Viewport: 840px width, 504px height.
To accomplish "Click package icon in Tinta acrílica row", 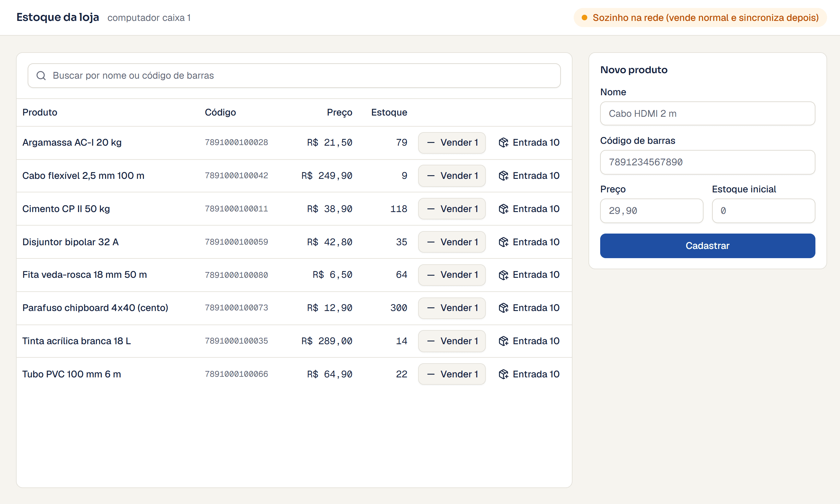I will 503,341.
